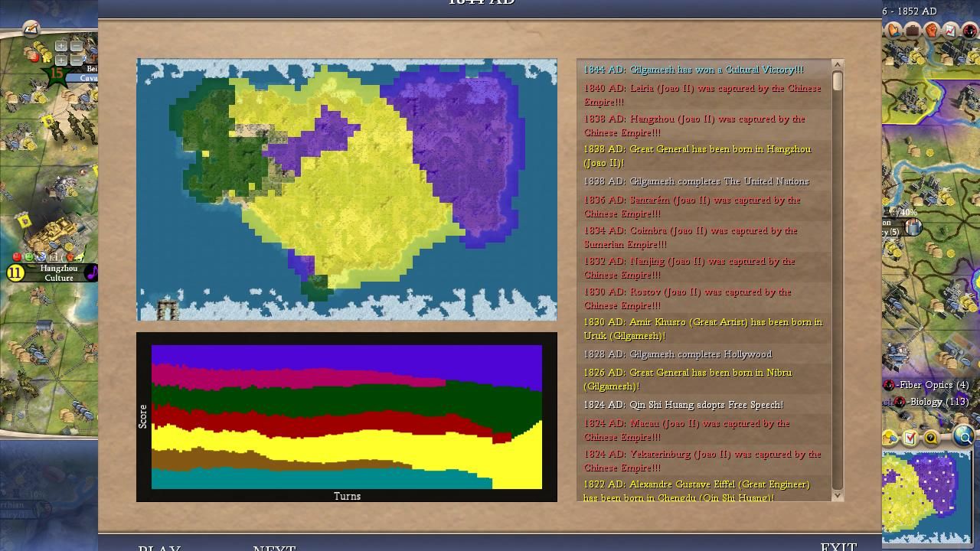980x551 pixels.
Task: Click 'Amir Khusro (Great Artist)' log entry
Action: (703, 329)
